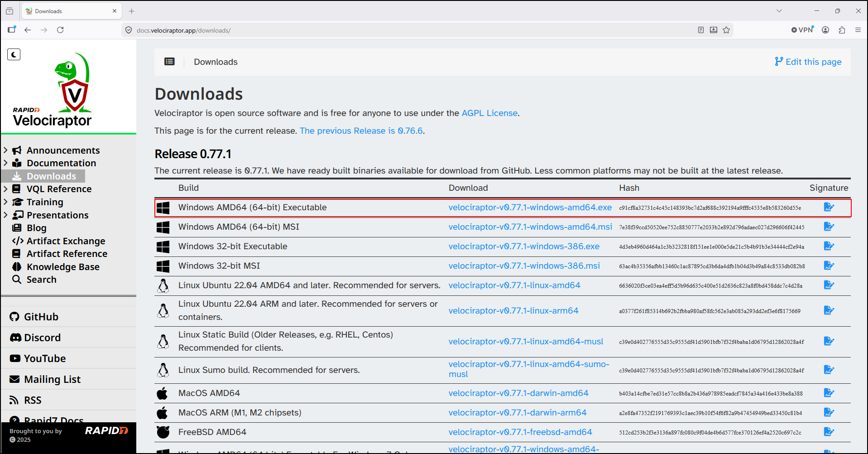The height and width of the screenshot is (454, 868).
Task: Click the Mailing List envelope icon
Action: pyautogui.click(x=14, y=379)
